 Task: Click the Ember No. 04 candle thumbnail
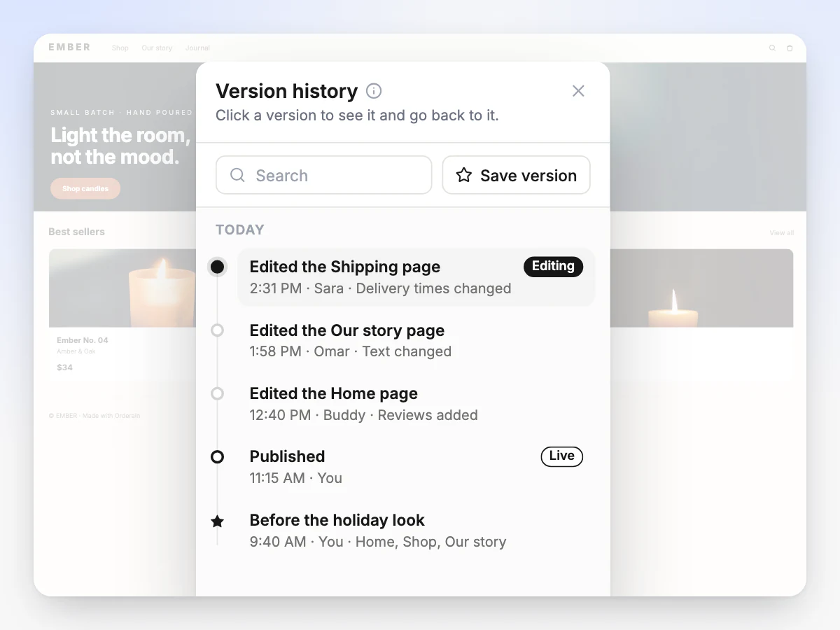(122, 288)
